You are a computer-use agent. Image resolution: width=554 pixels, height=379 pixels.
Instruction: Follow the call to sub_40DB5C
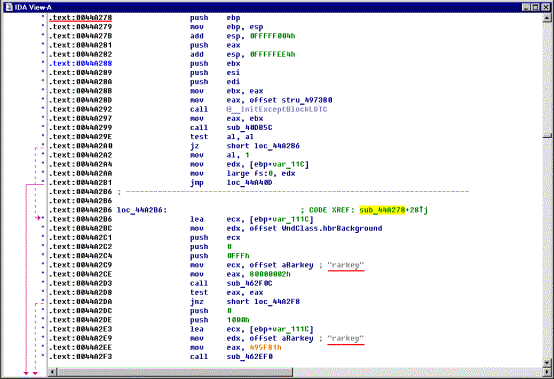[x=249, y=128]
